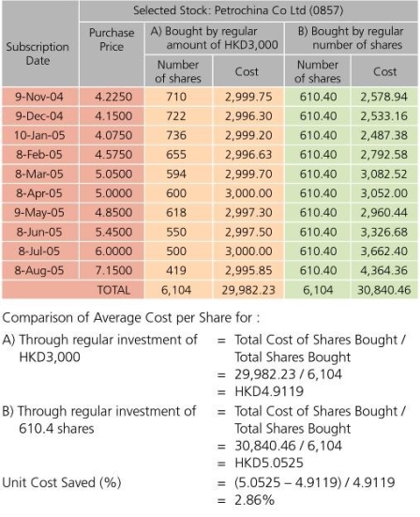Click cost value 4,364.36

(x=384, y=270)
